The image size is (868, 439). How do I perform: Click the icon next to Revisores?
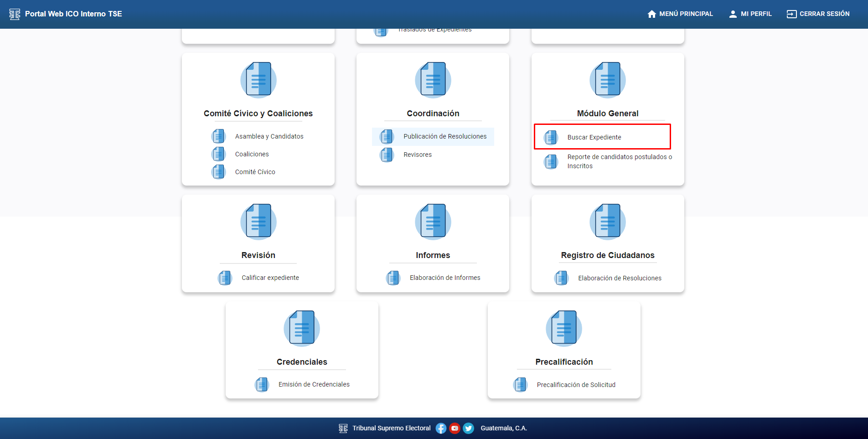tap(387, 155)
